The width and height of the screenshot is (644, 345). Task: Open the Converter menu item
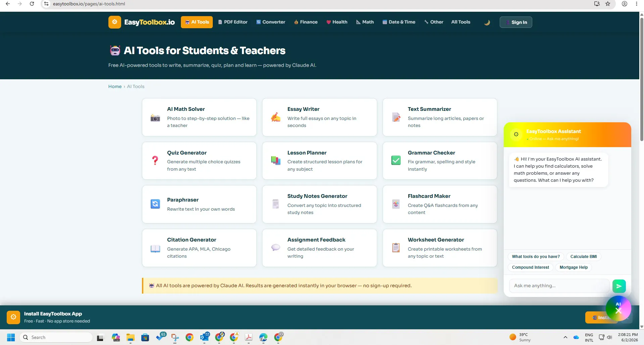coord(271,22)
